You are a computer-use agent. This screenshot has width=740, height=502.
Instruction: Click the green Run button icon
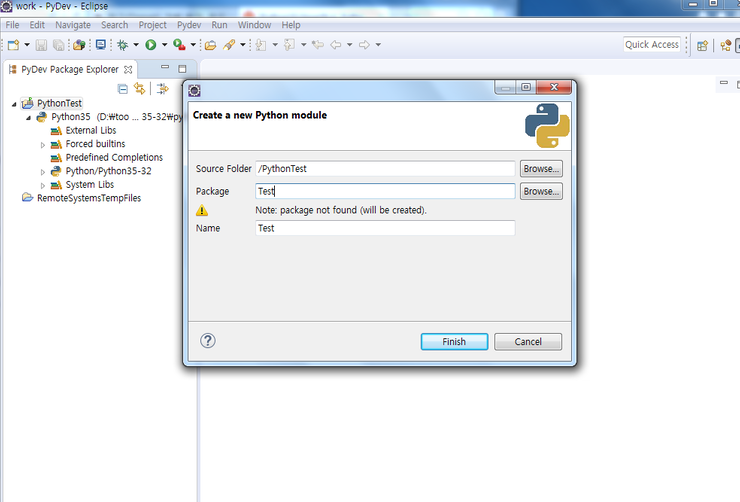(x=151, y=45)
